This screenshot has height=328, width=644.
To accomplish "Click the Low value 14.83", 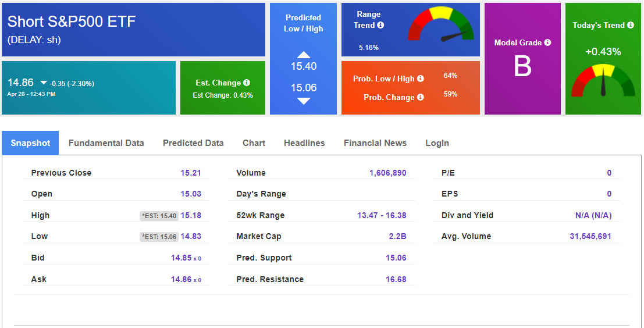I will [x=191, y=236].
